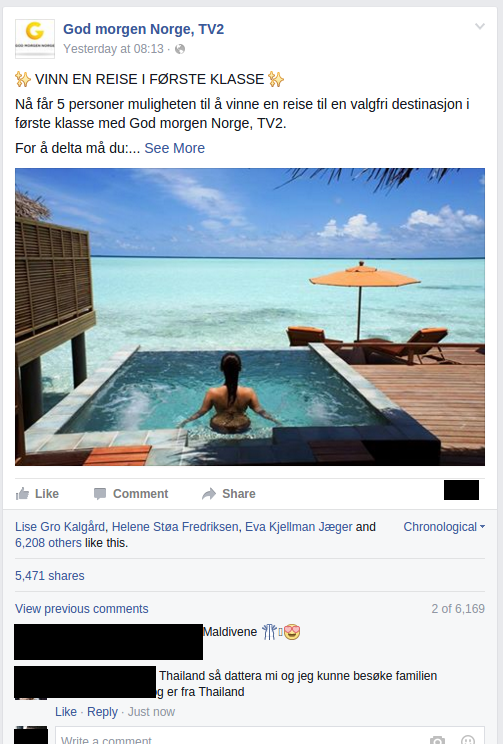The width and height of the screenshot is (503, 744).
Task: Open the Chronological comment sorting dropdown
Action: pos(444,527)
